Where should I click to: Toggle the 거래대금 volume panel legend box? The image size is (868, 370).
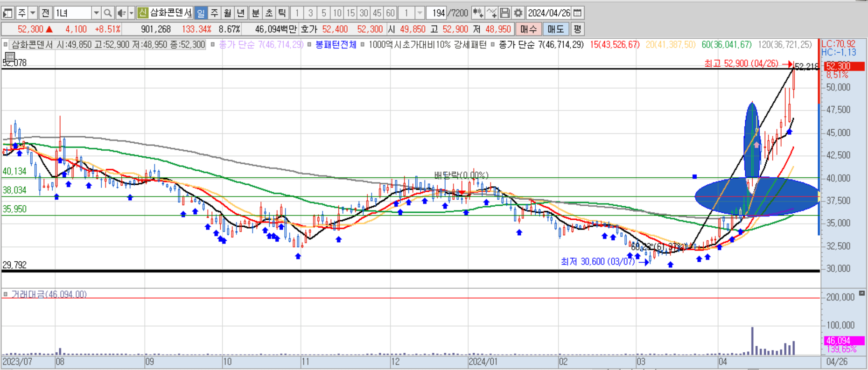coord(6,294)
